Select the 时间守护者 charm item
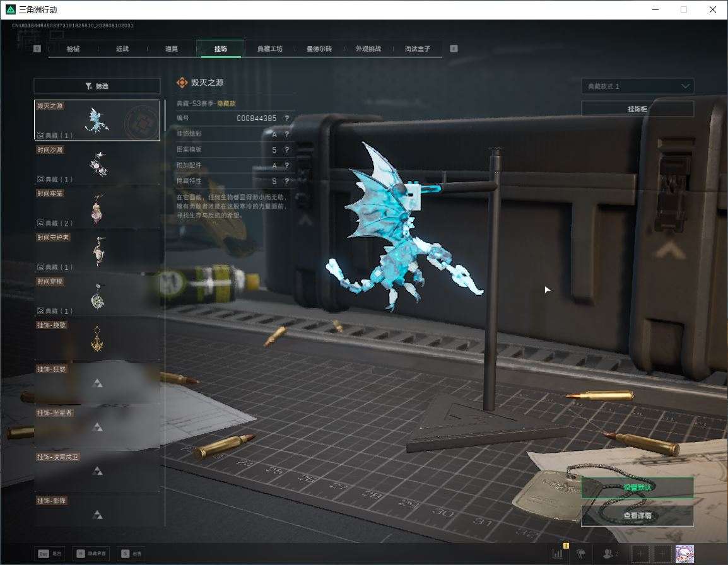This screenshot has width=728, height=565. (97, 252)
